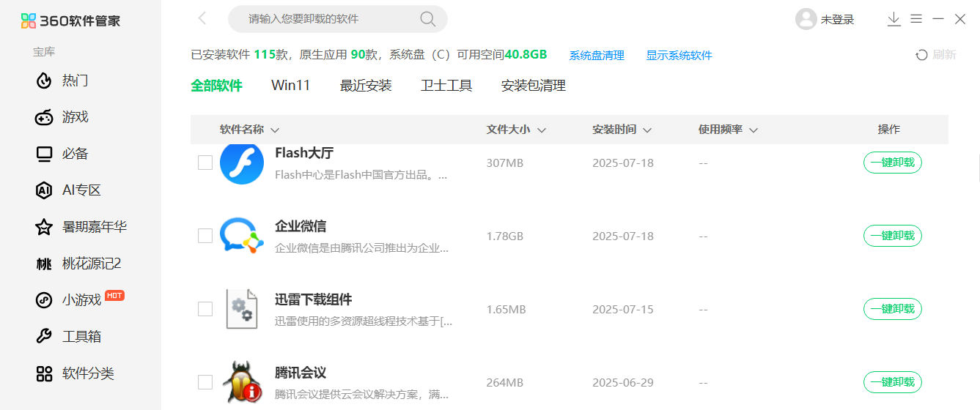The image size is (980, 410).
Task: Switch to the 安装包清理 tab
Action: (533, 86)
